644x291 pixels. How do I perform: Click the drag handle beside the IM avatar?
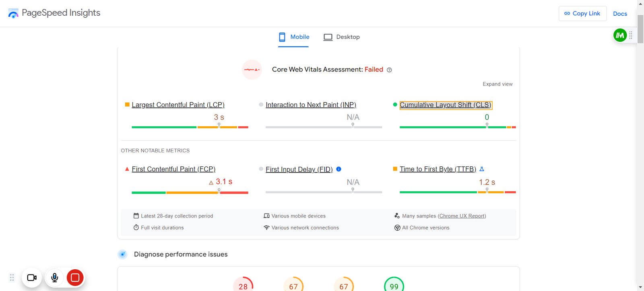point(631,35)
